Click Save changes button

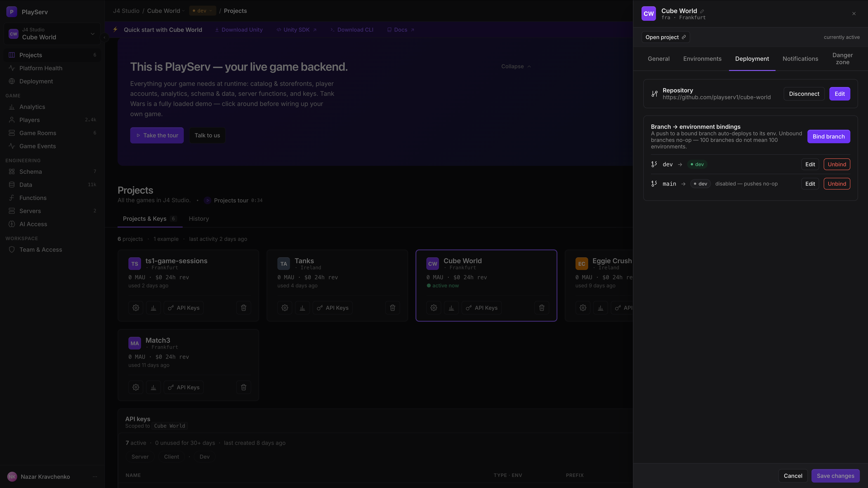(835, 476)
